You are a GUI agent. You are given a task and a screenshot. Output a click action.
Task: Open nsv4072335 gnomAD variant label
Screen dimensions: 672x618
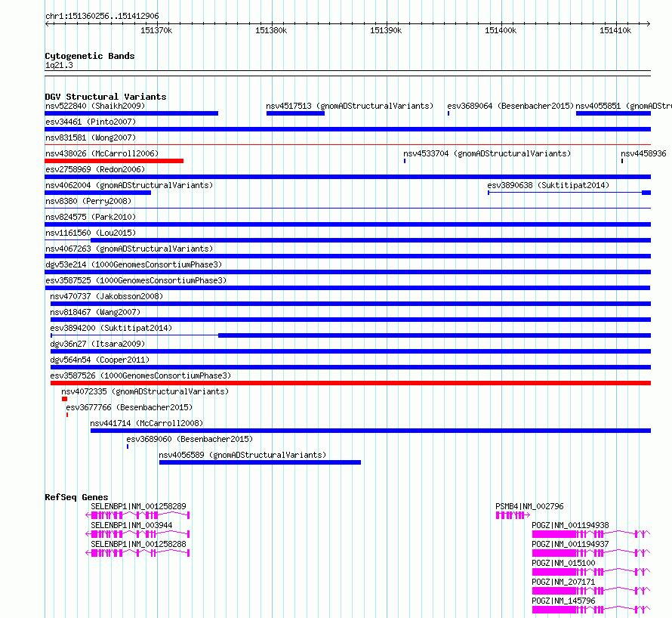click(145, 391)
